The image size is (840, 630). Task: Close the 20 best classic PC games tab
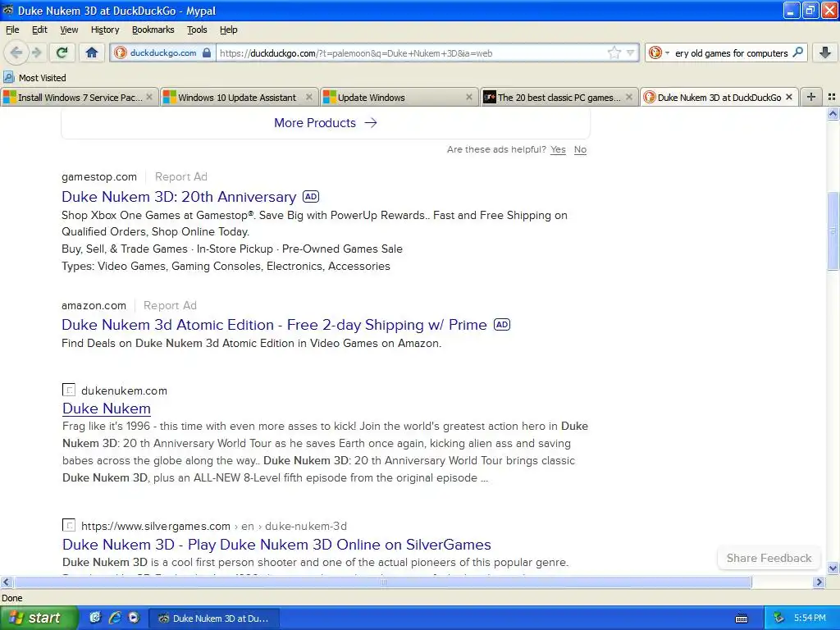pos(629,97)
